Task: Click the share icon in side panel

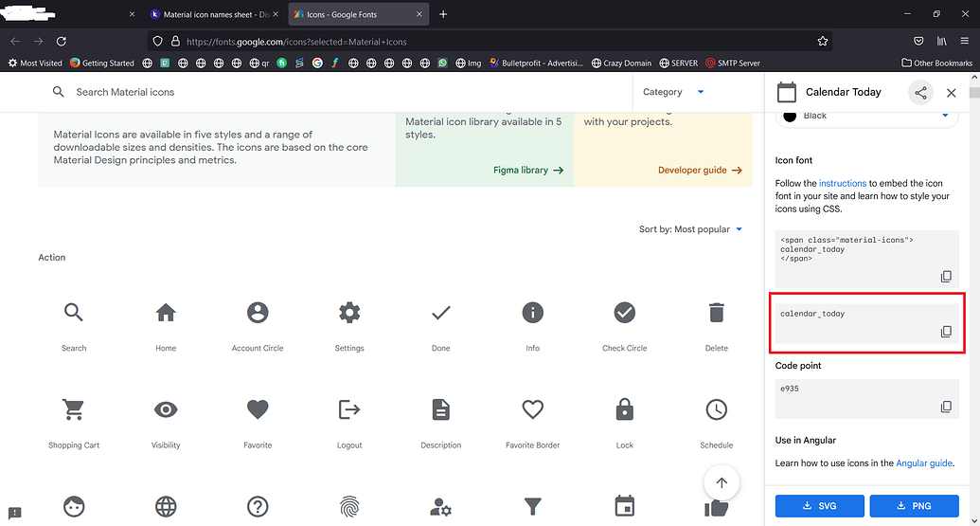Action: (x=919, y=93)
